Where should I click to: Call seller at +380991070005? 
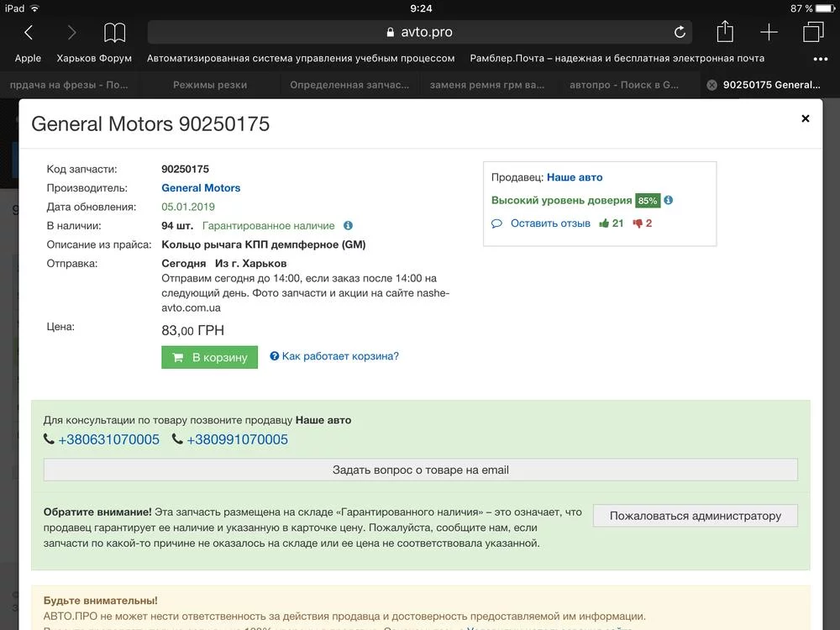click(238, 440)
